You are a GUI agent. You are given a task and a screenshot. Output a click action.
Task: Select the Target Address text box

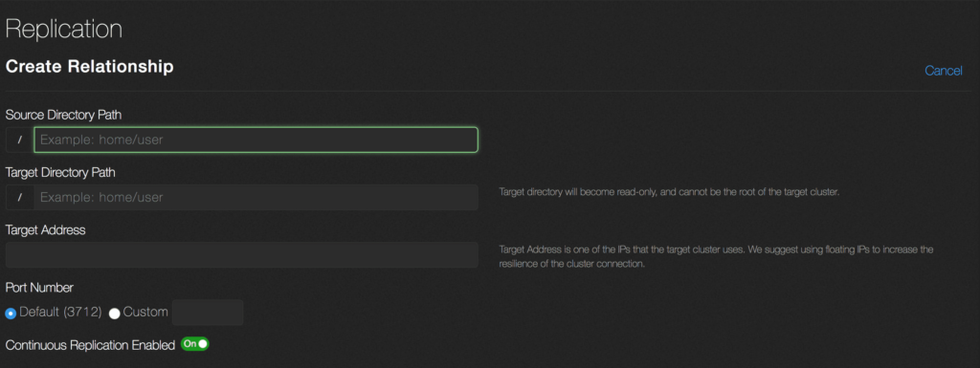coord(242,255)
